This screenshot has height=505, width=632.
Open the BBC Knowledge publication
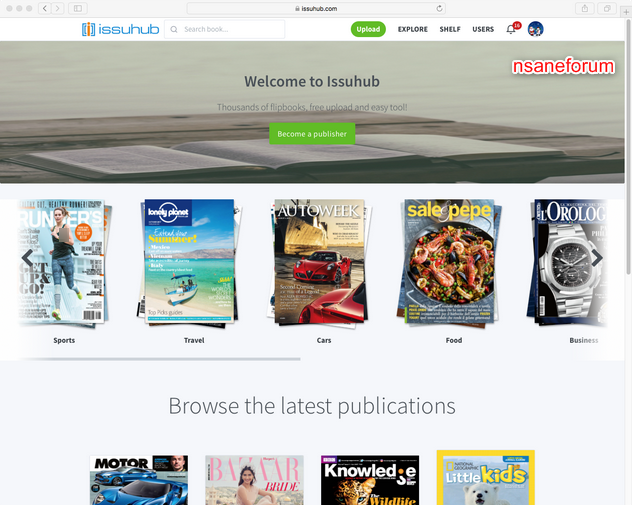pyautogui.click(x=370, y=480)
